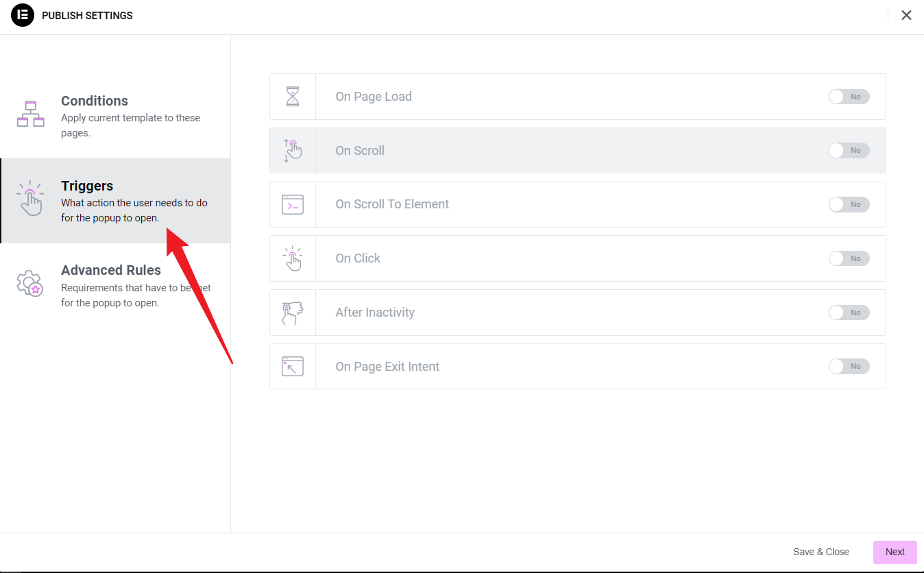Viewport: 924px width, 573px height.
Task: Toggle After Inactivity trigger on
Action: 849,313
